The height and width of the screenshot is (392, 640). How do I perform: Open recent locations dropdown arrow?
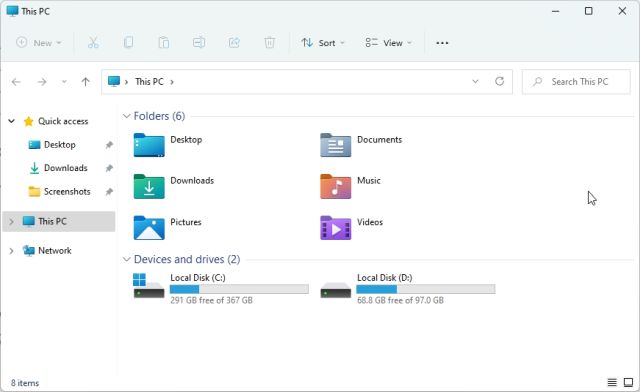click(64, 82)
